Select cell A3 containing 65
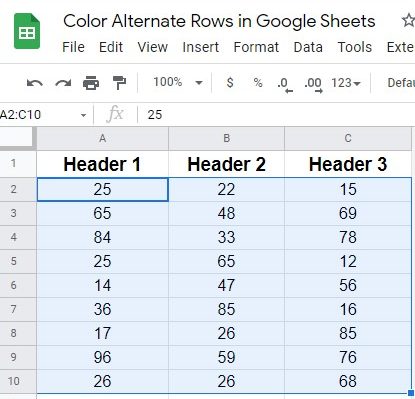Viewport: 415px width, 399px height. pyautogui.click(x=103, y=213)
